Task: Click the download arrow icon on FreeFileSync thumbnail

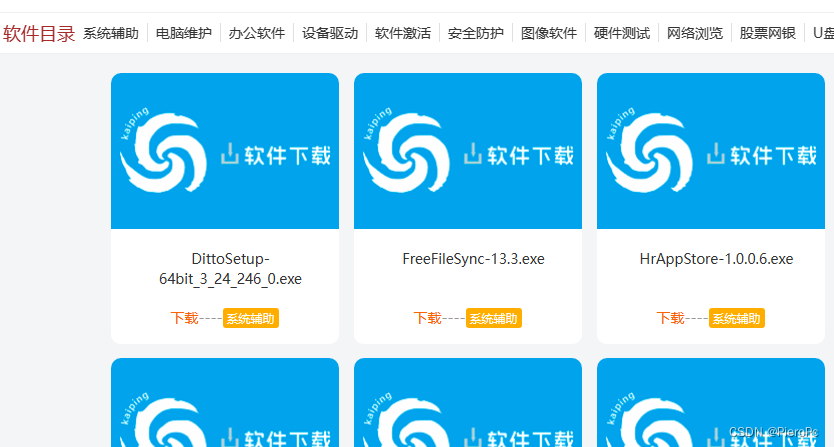Action: pyautogui.click(x=473, y=154)
